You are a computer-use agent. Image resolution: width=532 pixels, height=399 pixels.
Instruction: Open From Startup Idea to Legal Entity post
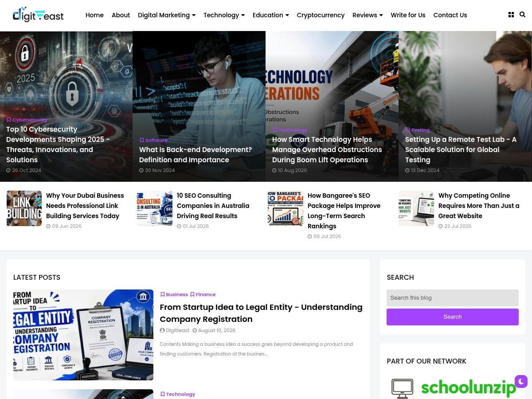[261, 313]
